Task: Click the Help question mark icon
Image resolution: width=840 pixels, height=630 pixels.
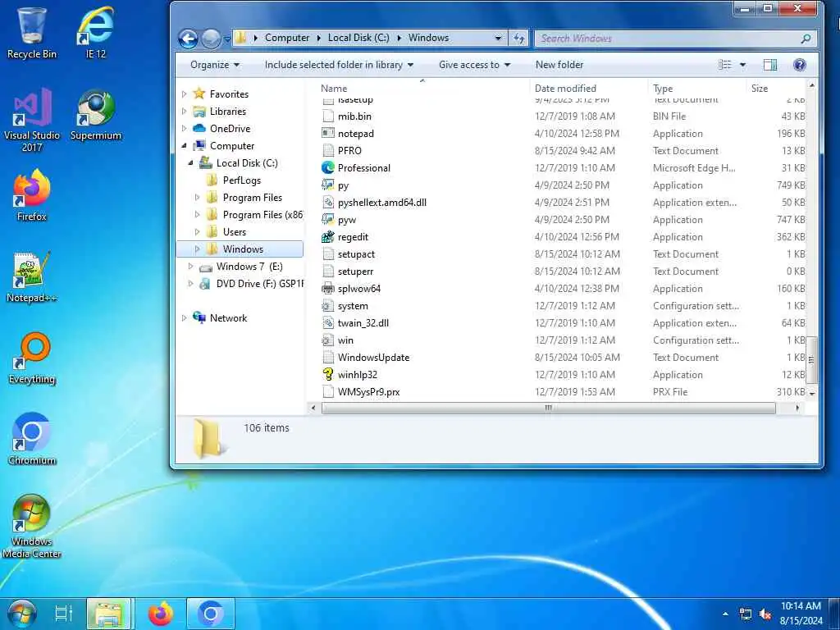Action: click(799, 65)
